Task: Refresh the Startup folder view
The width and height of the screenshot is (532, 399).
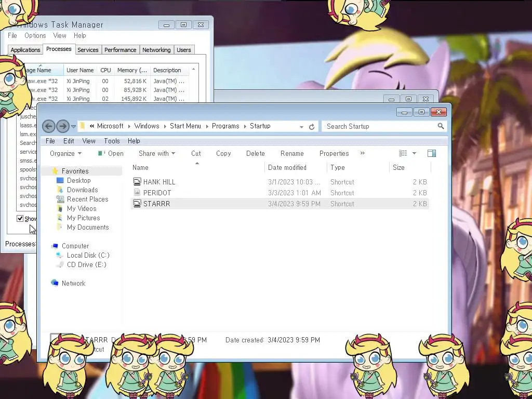Action: coord(312,127)
